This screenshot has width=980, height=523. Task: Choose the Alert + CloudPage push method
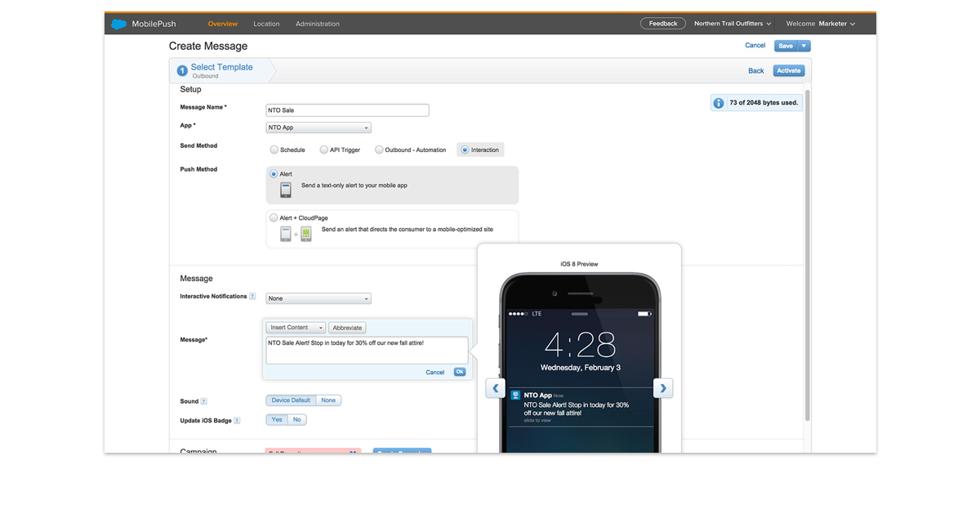(274, 218)
